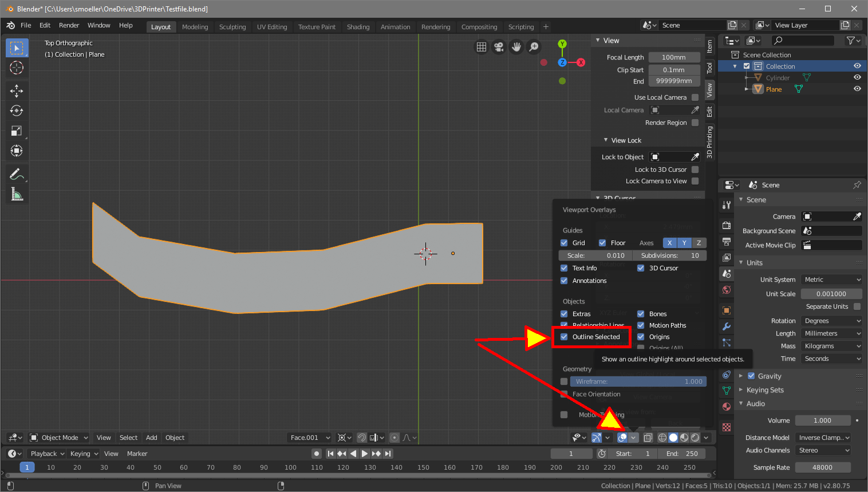This screenshot has height=492, width=868.
Task: Switch to the Shading workspace tab
Action: point(358,26)
